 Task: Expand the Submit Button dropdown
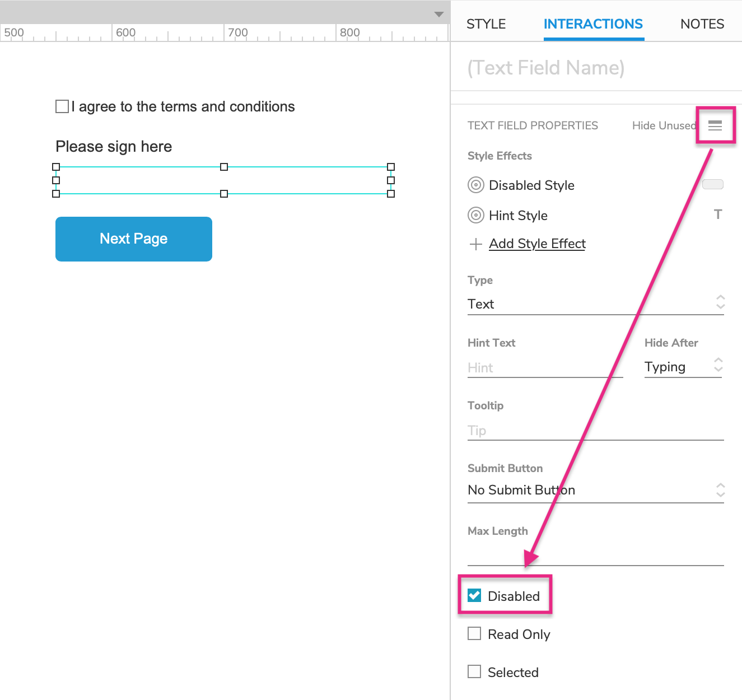(x=595, y=490)
